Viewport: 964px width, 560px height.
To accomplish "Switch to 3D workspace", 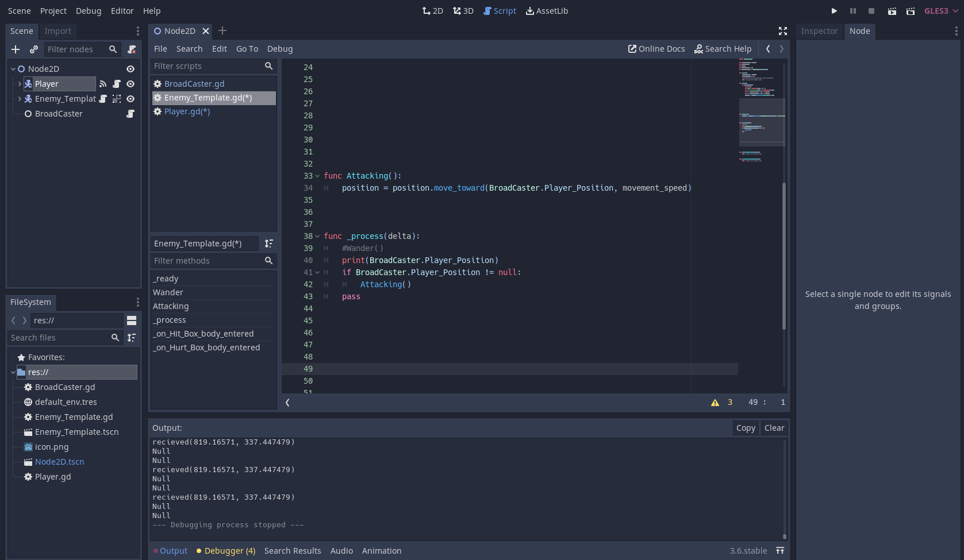I will click(463, 11).
